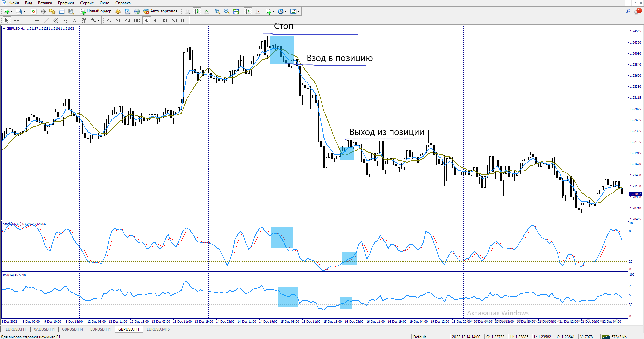Screen dimensions: 644x339
Task: Expand the New Chart dropdown arrow
Action: click(12, 11)
